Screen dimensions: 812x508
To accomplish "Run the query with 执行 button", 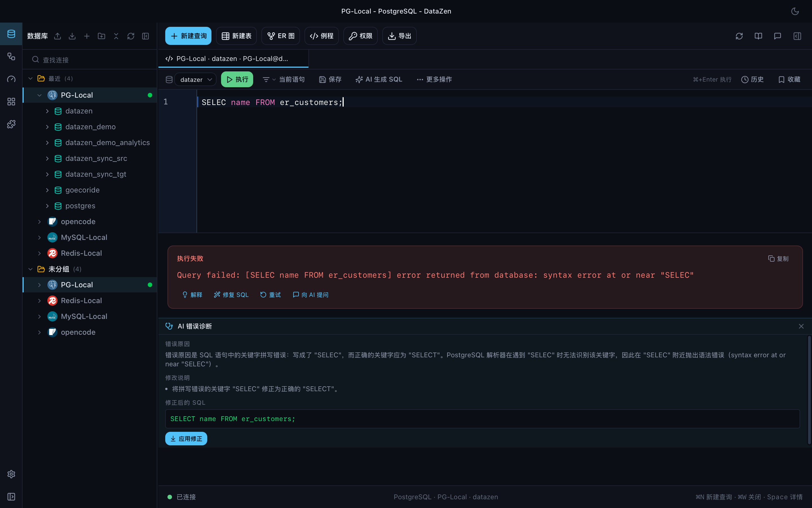I will [237, 79].
